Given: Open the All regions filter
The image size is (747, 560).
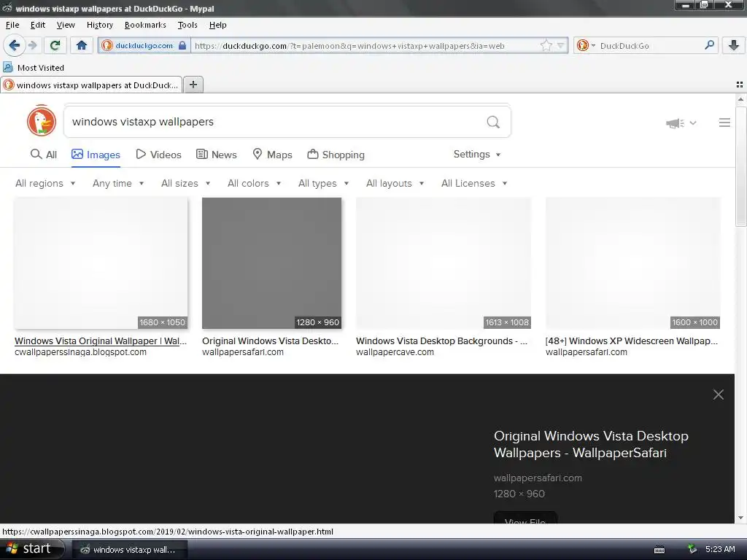Looking at the screenshot, I should point(45,183).
